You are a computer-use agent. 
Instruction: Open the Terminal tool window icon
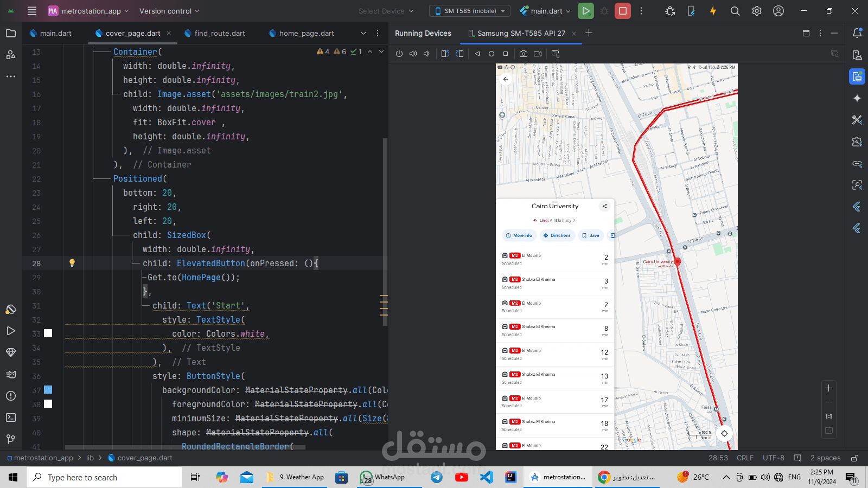[x=11, y=418]
